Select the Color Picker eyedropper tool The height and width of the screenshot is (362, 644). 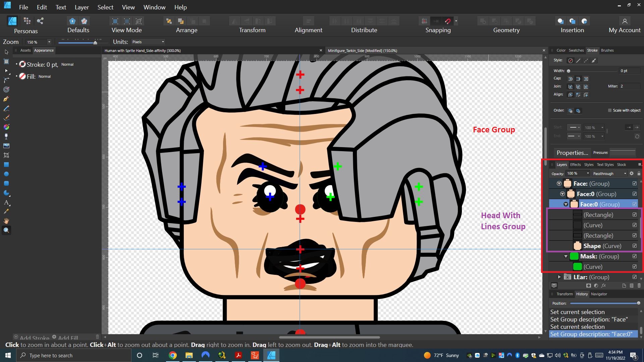pyautogui.click(x=6, y=212)
